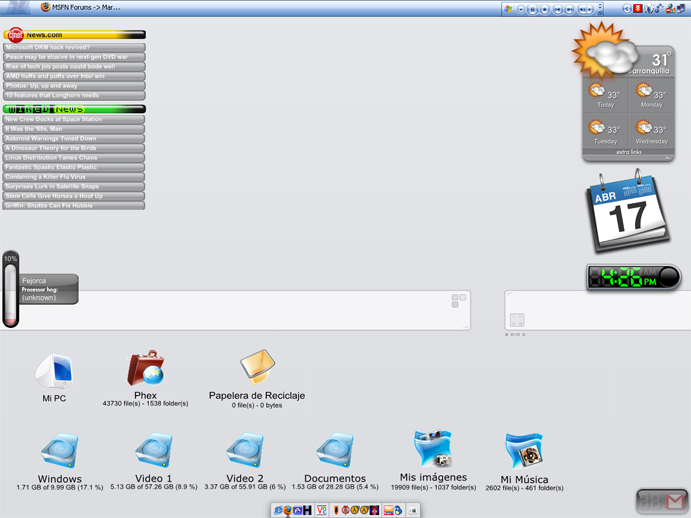
Task: Click the red tray icon in system tray
Action: (638, 8)
